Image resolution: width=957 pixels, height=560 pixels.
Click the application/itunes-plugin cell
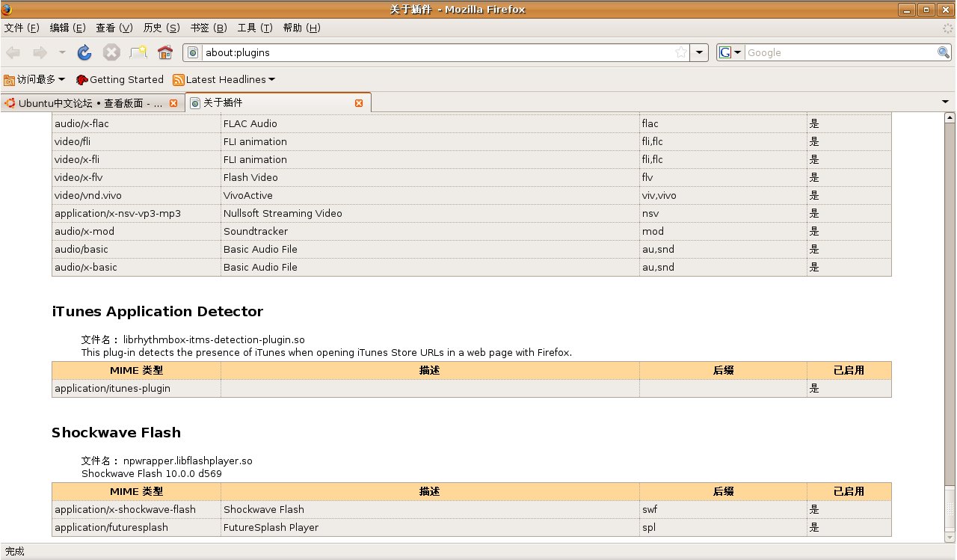(136, 388)
